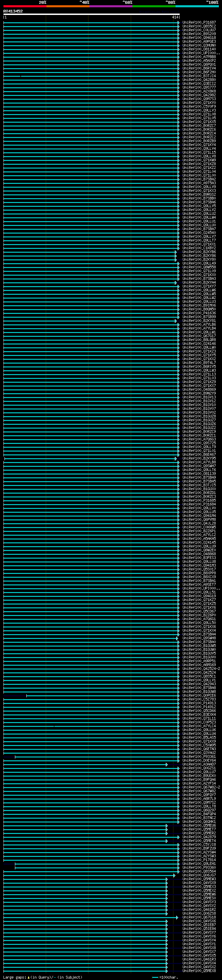Click the UniRef100_Q67G17 label
The image size is (222, 980).
click(x=199, y=336)
